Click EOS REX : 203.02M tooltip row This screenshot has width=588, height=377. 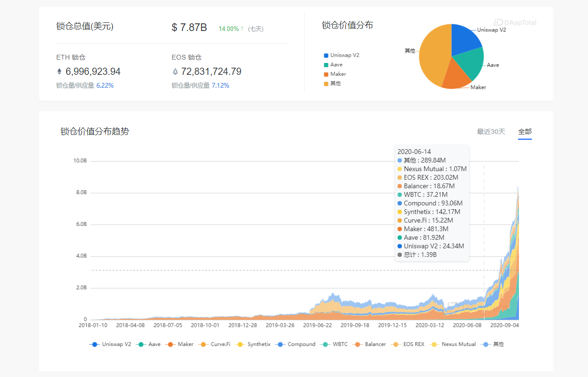click(x=428, y=177)
